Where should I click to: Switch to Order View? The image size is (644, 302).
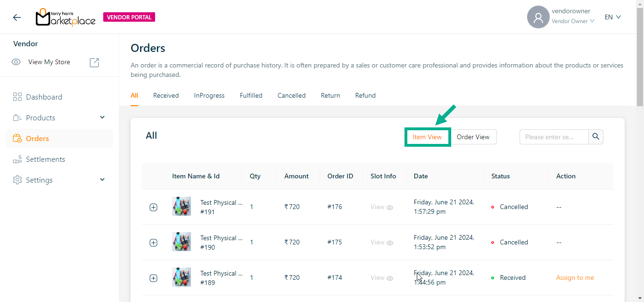click(473, 137)
